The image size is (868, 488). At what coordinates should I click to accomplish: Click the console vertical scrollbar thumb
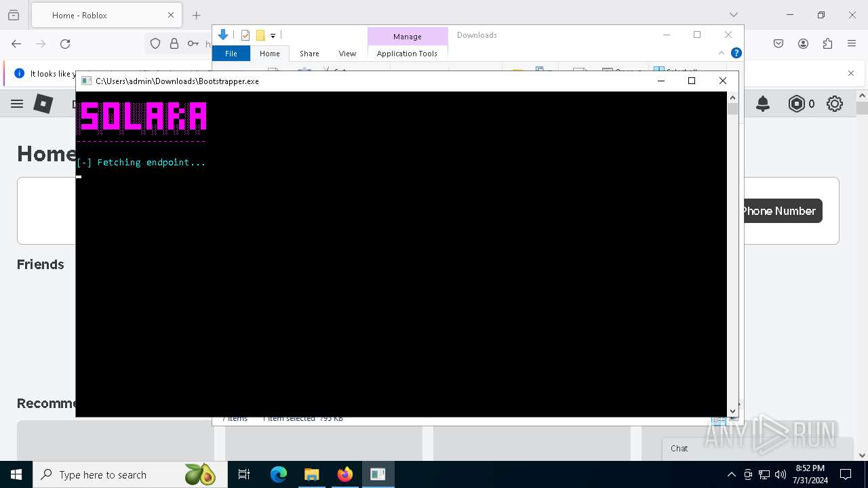732,108
